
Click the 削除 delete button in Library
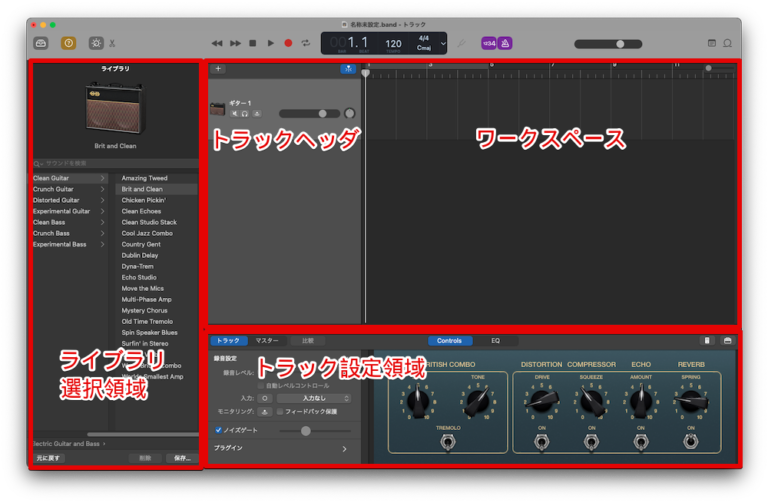tap(145, 458)
